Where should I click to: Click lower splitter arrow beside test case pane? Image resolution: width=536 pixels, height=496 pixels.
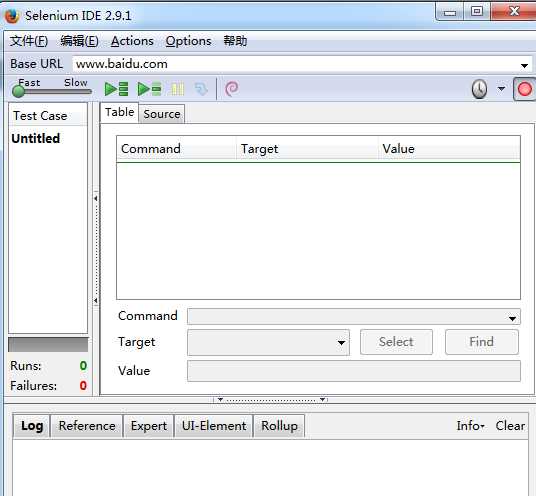point(96,300)
